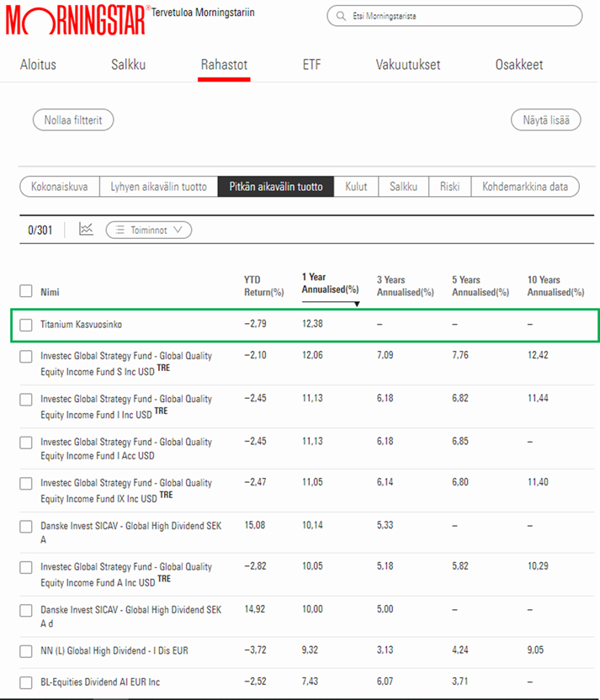Open Investec Equity Income Fund S Inc USD link

[126, 363]
